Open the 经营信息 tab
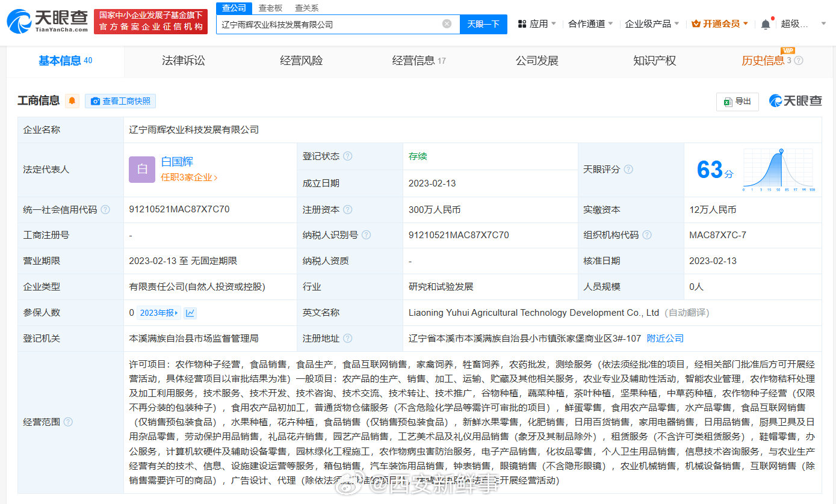This screenshot has width=836, height=504. [x=419, y=61]
